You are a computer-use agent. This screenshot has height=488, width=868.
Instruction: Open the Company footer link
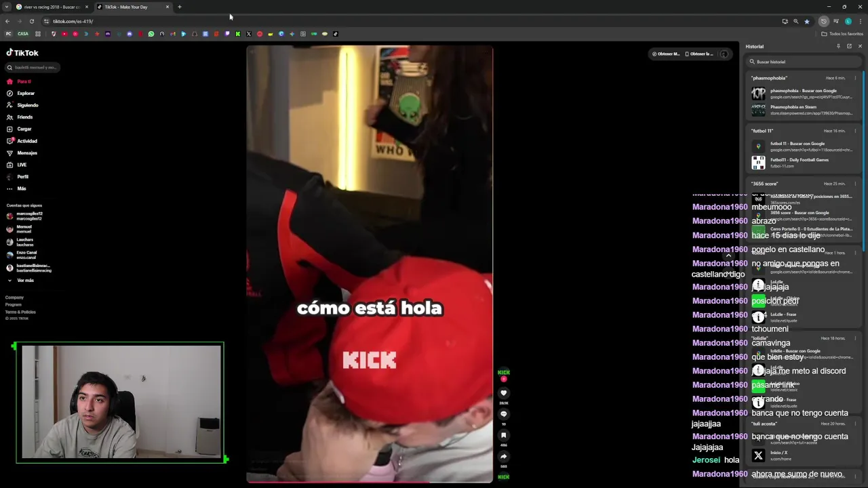14,297
